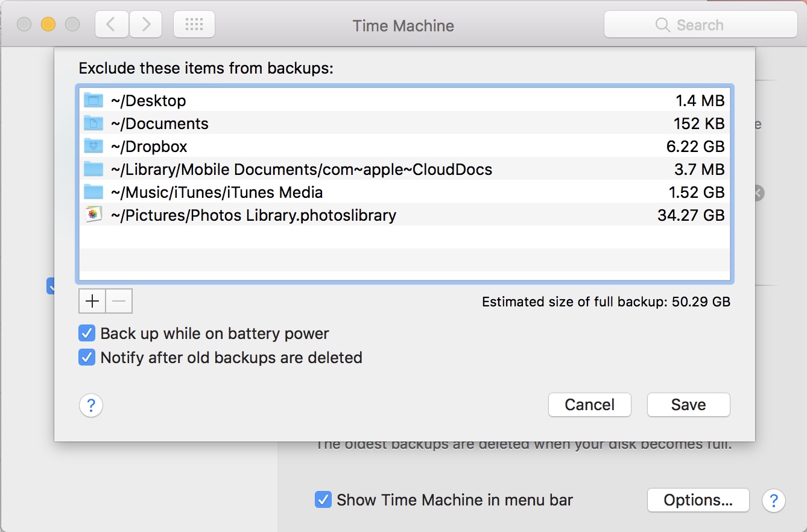Click the Documents folder icon
This screenshot has height=532, width=807.
(93, 123)
